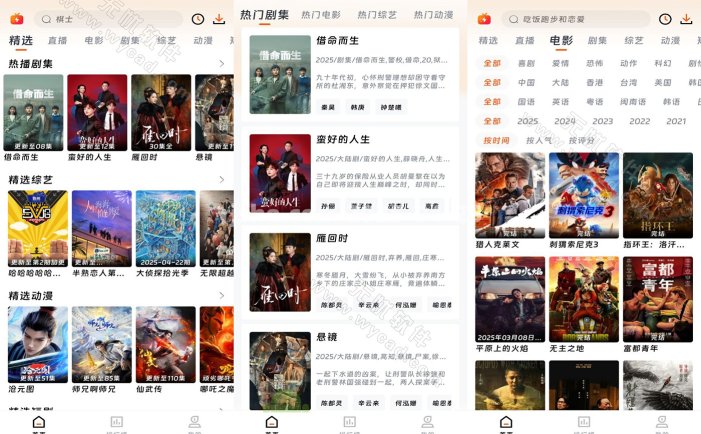This screenshot has height=434, width=701.
Task: Choose the 粤语 language filter
Action: pos(595,102)
